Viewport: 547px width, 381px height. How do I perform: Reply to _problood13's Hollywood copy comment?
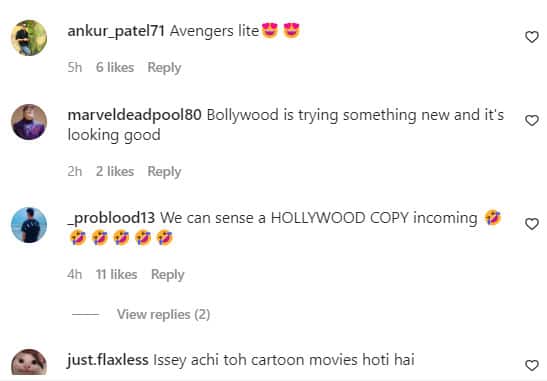coord(167,275)
